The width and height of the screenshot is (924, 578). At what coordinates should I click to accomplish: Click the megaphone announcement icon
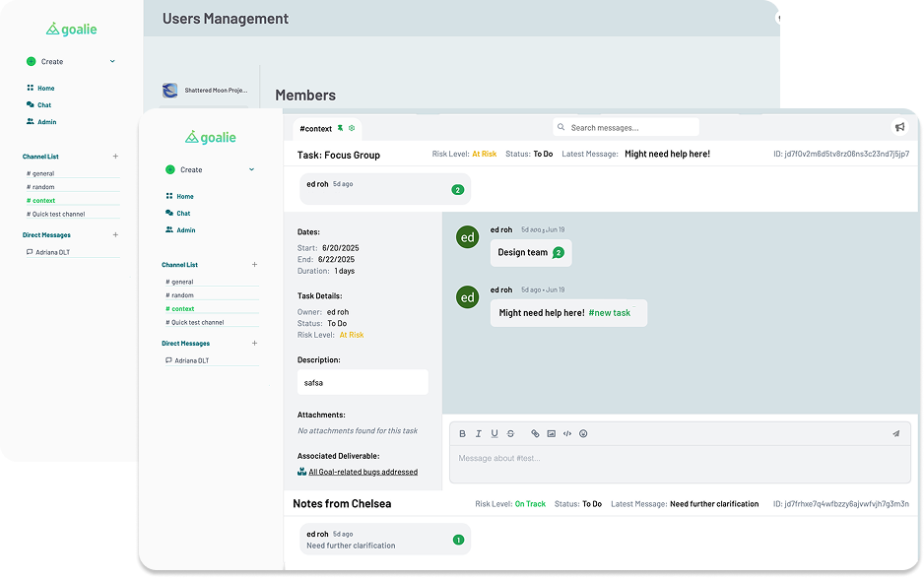pos(899,127)
